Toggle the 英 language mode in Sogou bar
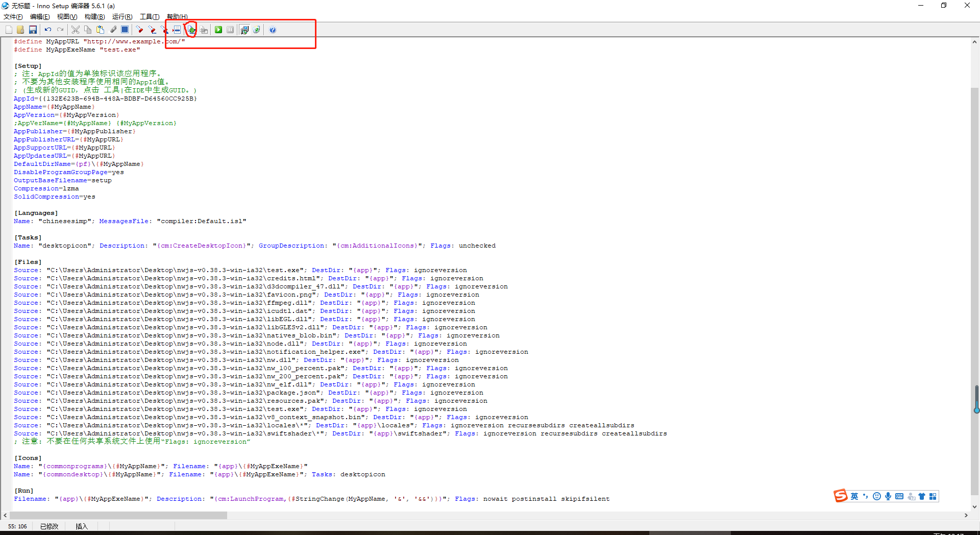The width and height of the screenshot is (980, 535). coord(854,496)
